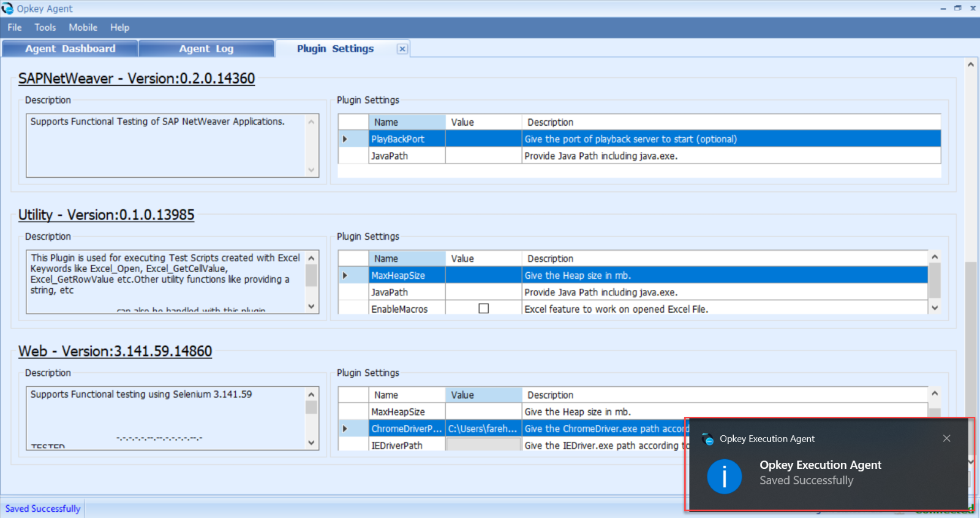
Task: Sort by Value column in Web grid
Action: coord(483,395)
